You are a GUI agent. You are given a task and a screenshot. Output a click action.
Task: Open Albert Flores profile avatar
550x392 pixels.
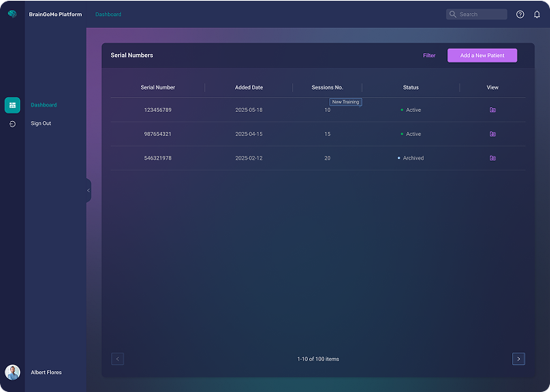coord(12,373)
